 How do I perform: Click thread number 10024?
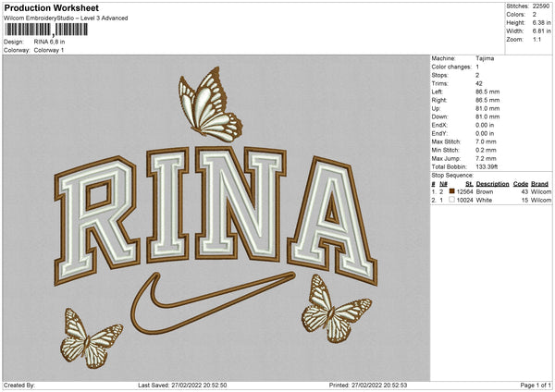pyautogui.click(x=464, y=201)
